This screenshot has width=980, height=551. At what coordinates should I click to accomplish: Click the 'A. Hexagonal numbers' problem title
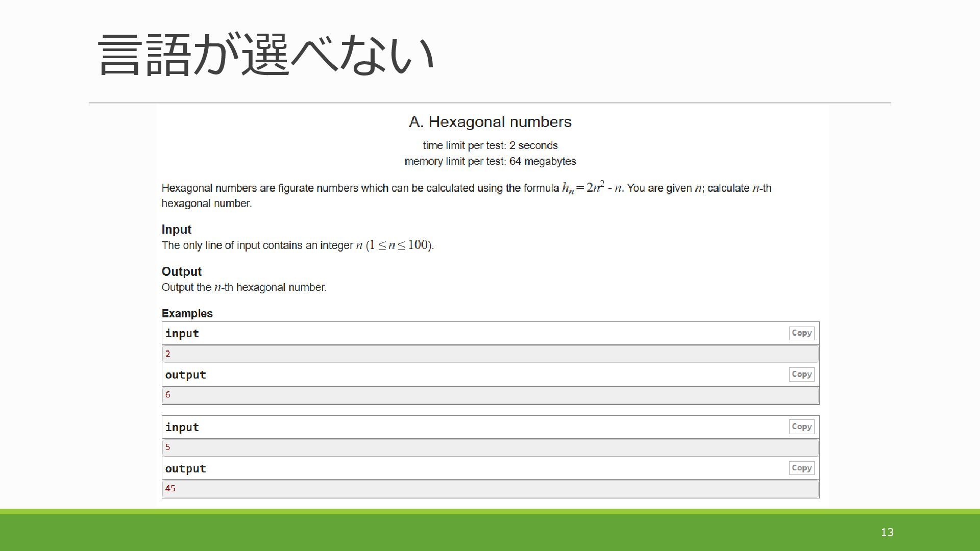(x=490, y=122)
